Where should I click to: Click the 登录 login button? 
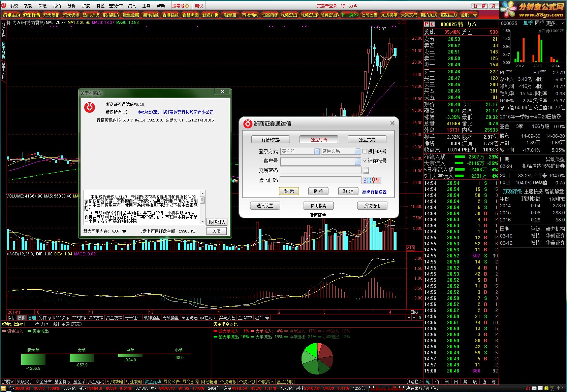(289, 191)
